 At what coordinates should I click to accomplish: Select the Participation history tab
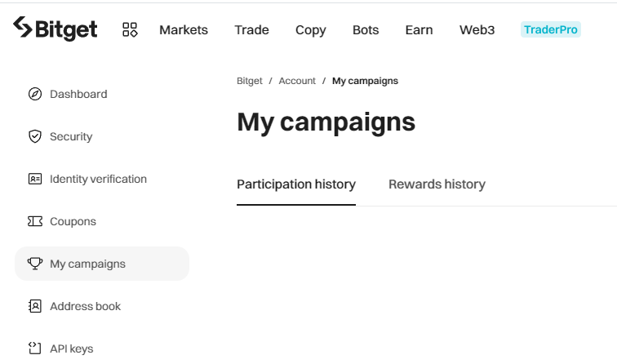tap(296, 184)
